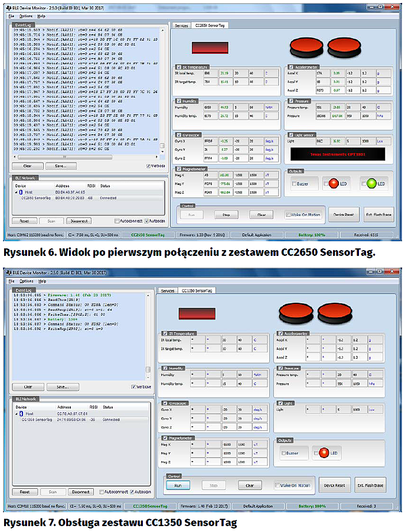Click the Bluetooth Host icon in CC2650 network list
Screen dimensions: 408x532
click(21, 192)
